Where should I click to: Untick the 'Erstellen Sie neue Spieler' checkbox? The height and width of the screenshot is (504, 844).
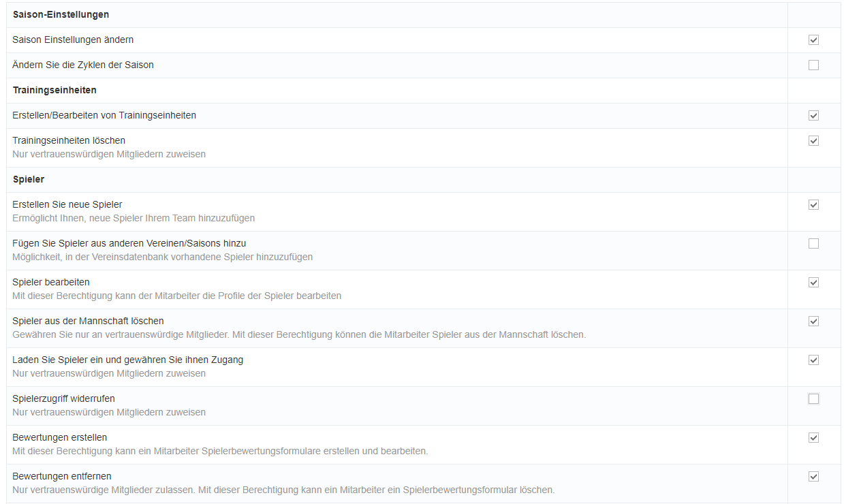813,205
